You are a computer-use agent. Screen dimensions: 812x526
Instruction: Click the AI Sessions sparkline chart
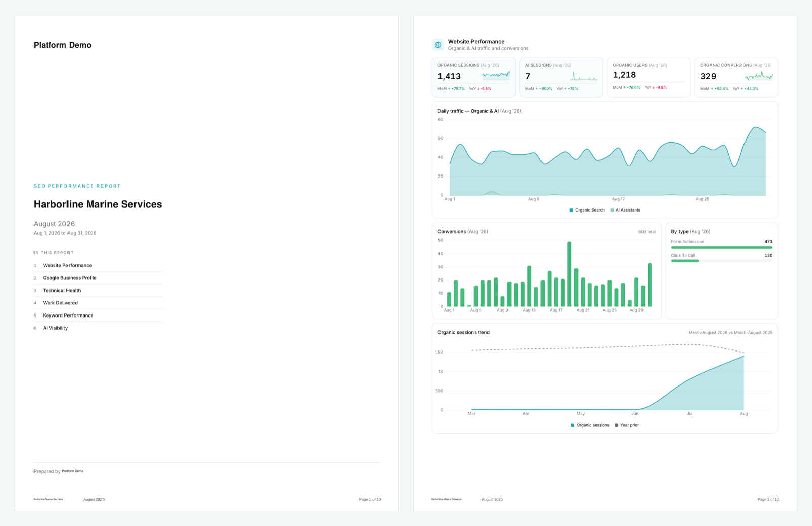click(x=584, y=76)
